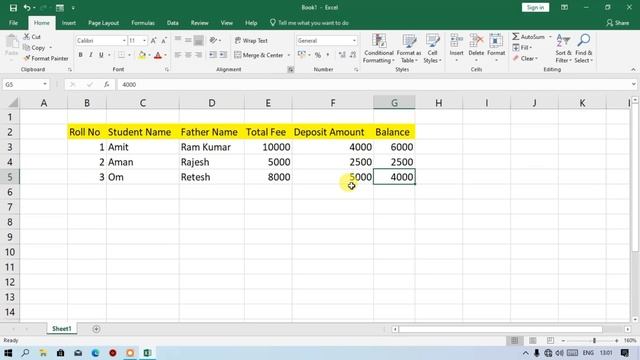
Task: Apply Percent Style format
Action: (318, 55)
